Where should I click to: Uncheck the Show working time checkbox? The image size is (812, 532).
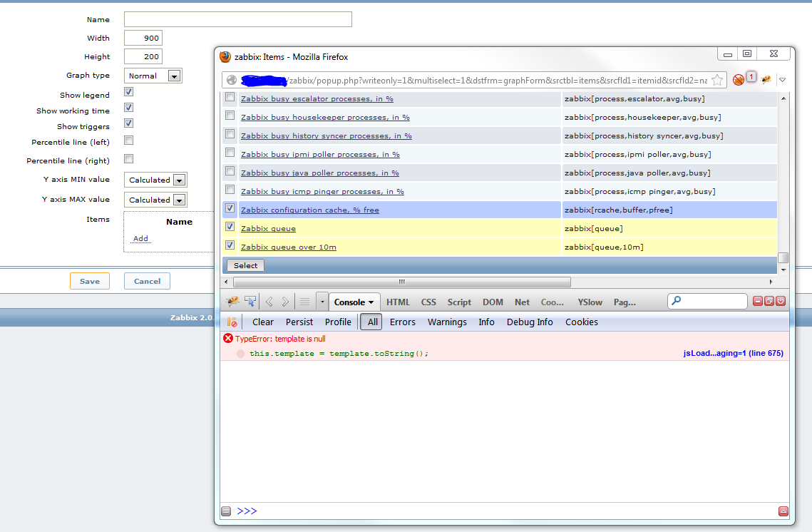click(x=129, y=107)
